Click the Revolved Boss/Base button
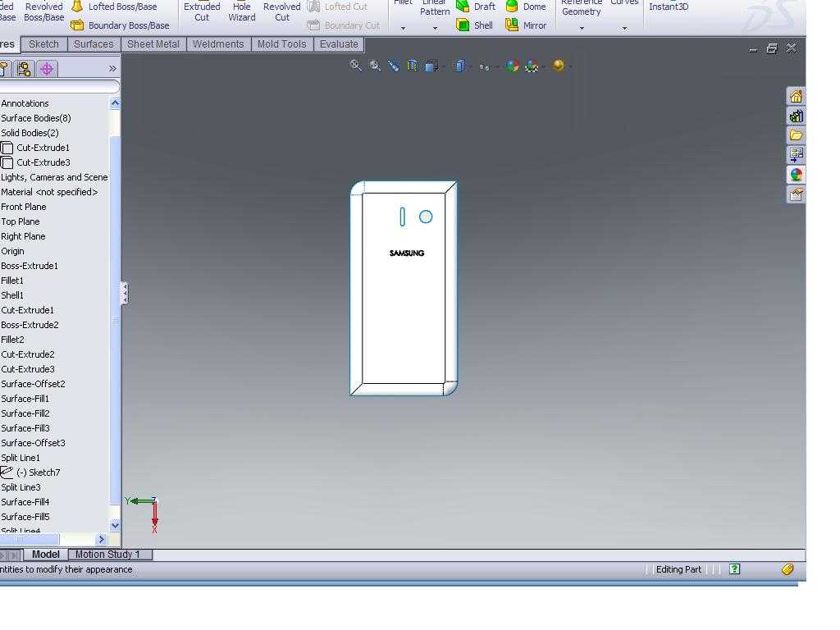Screen dimensions: 840x630 [x=44, y=11]
